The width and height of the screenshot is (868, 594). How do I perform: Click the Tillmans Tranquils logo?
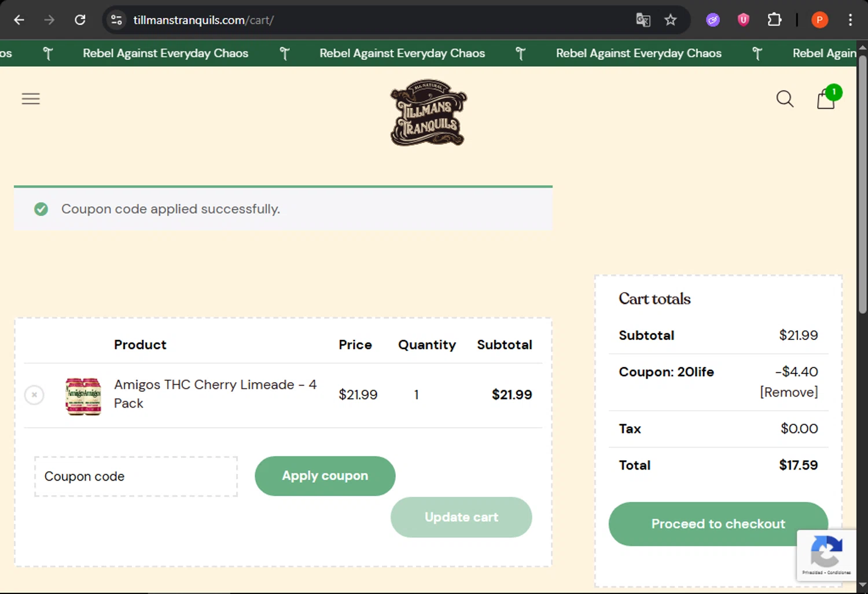(x=428, y=112)
